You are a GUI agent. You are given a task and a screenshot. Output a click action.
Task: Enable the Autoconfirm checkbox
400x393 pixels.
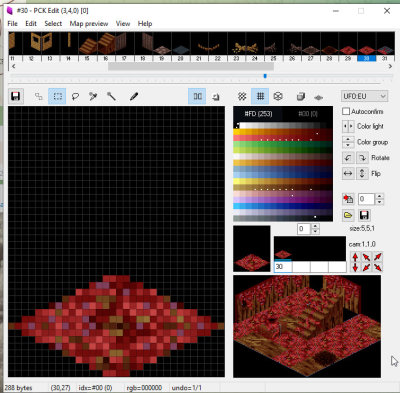tap(346, 111)
